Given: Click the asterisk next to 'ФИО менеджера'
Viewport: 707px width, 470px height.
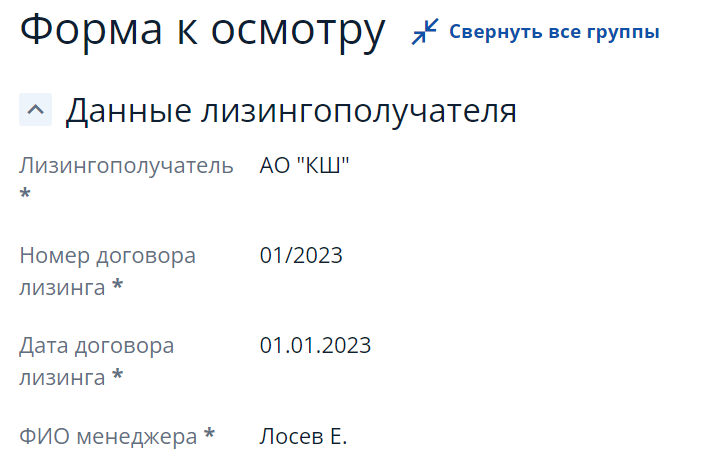Looking at the screenshot, I should 209,435.
